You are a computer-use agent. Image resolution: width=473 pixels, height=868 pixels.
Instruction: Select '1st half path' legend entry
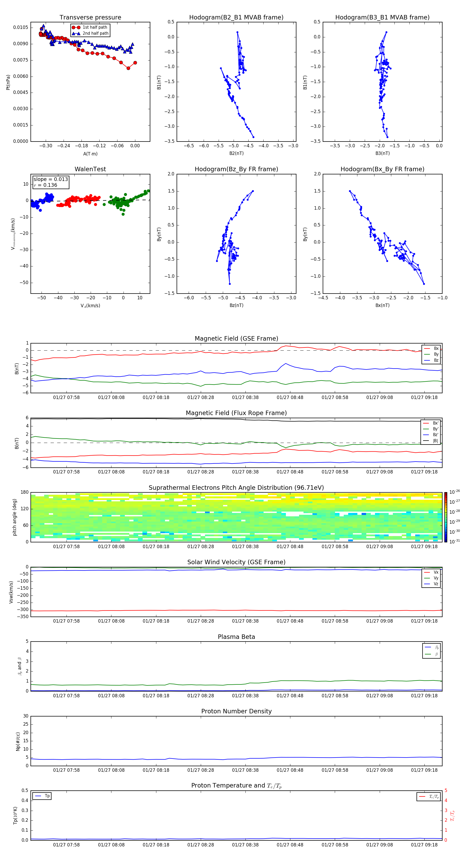(x=90, y=27)
